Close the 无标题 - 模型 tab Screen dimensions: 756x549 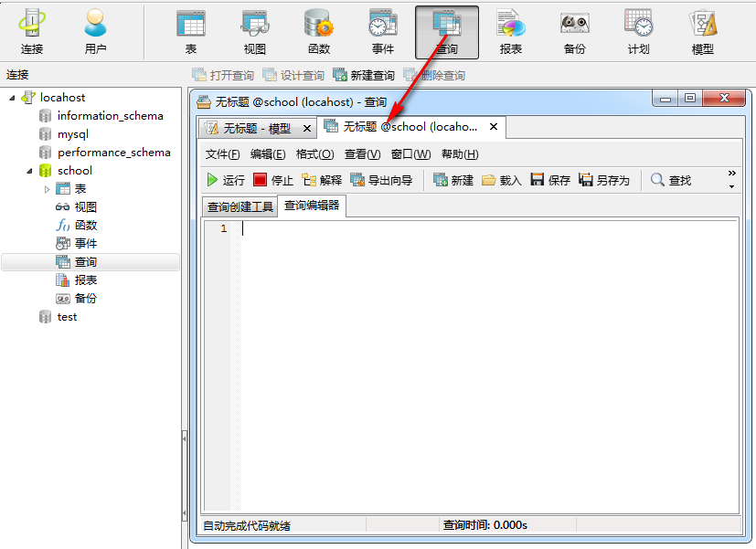307,129
